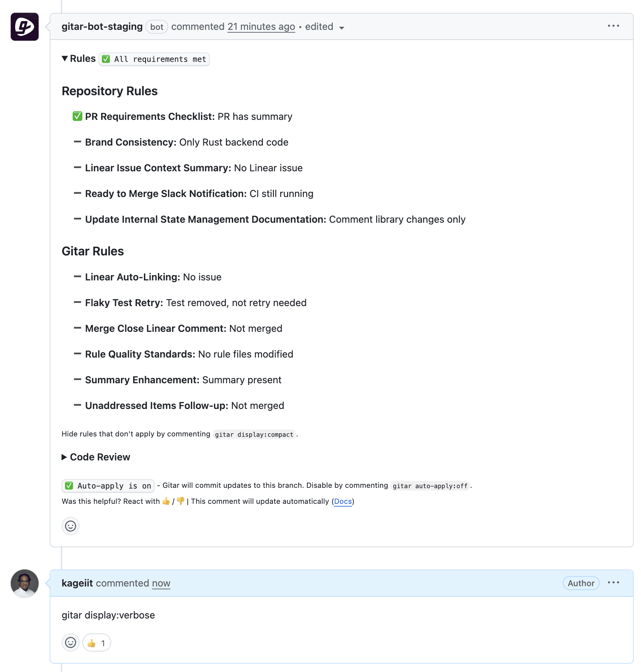This screenshot has width=641, height=672.
Task: Toggle the thumbs up reaction count
Action: [97, 643]
